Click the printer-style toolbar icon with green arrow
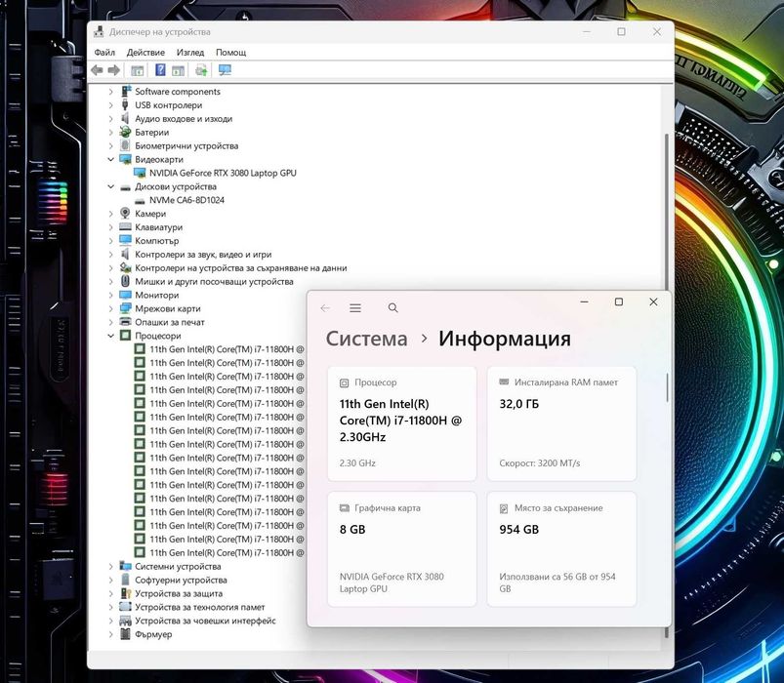The image size is (784, 683). coord(201,70)
